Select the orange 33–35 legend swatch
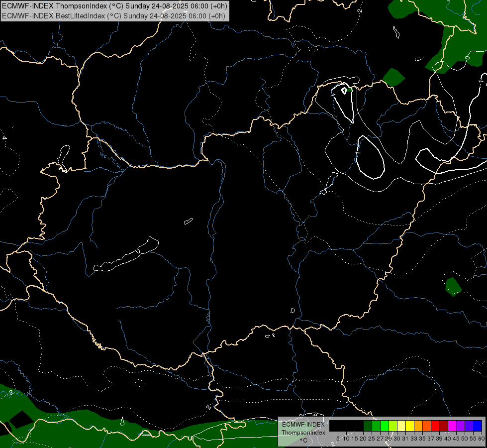 [x=418, y=426]
